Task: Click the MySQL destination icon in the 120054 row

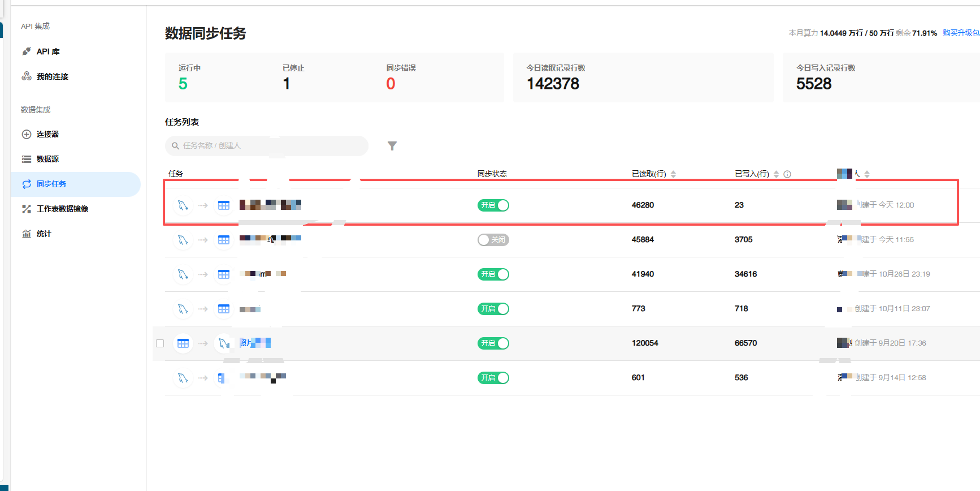Action: pos(224,343)
